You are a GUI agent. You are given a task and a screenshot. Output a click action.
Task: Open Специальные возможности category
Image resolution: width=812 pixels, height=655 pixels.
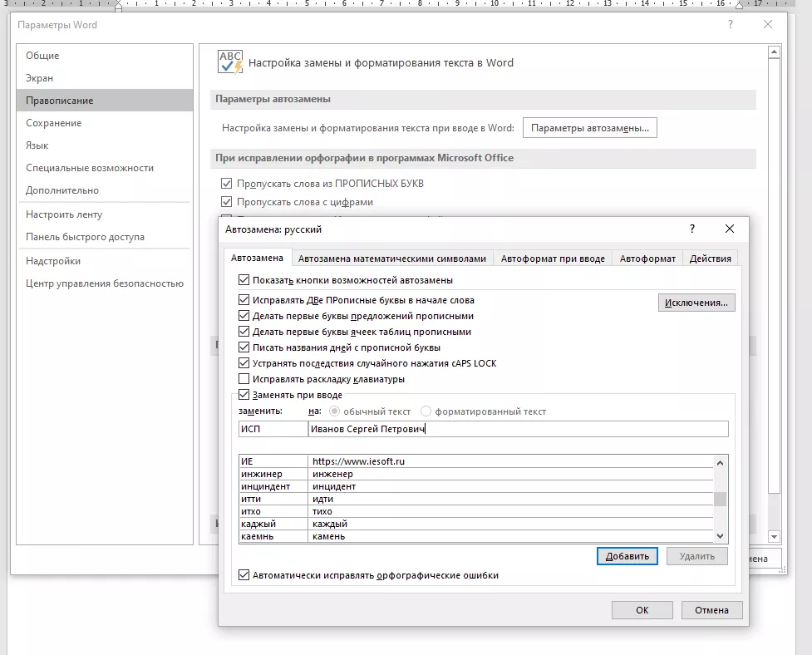[x=105, y=168]
